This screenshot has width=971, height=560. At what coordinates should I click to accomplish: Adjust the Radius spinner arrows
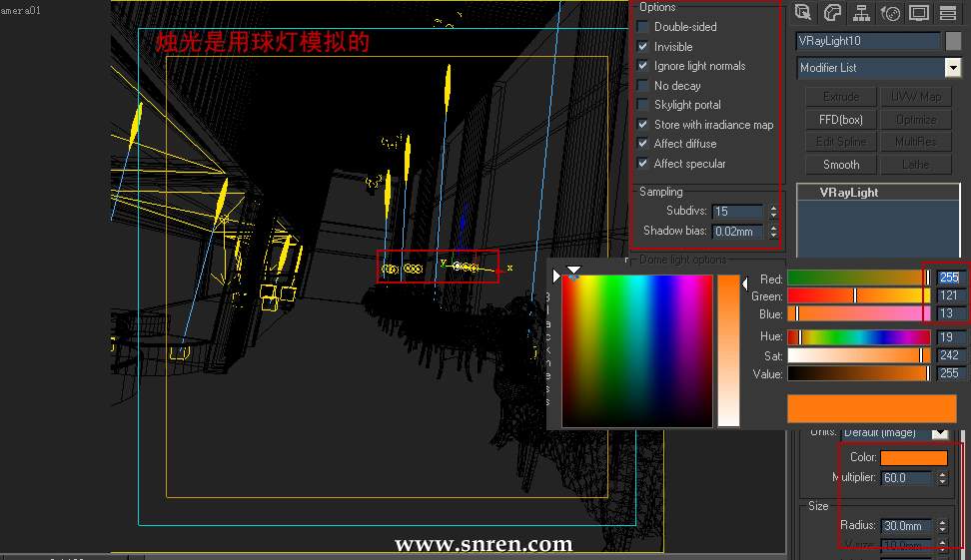[942, 526]
